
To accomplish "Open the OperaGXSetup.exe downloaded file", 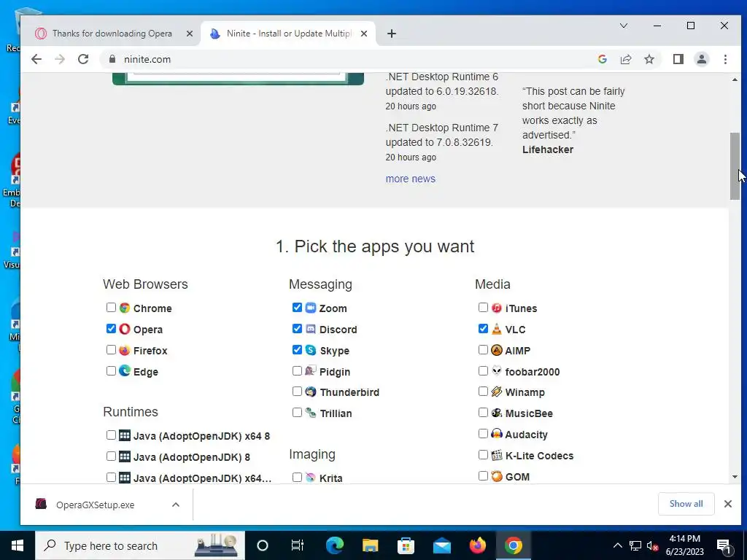I will coord(95,505).
